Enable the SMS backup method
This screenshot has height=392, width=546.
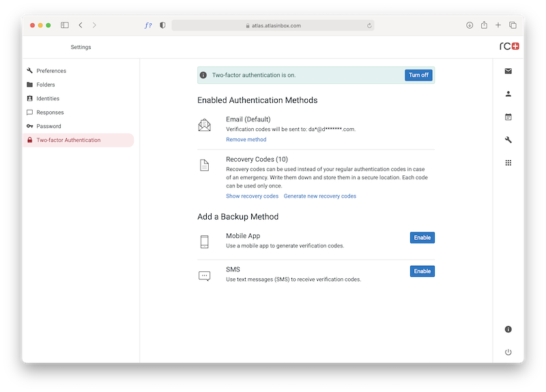pos(422,271)
